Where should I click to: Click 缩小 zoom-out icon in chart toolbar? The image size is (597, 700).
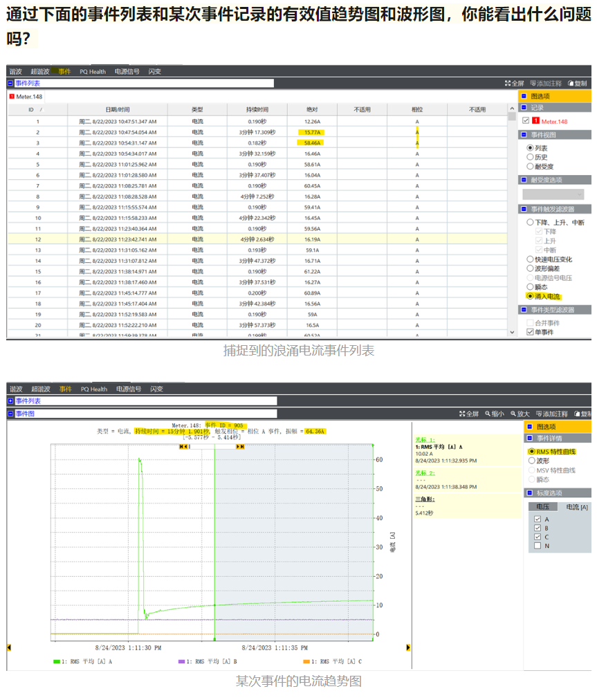pos(488,414)
